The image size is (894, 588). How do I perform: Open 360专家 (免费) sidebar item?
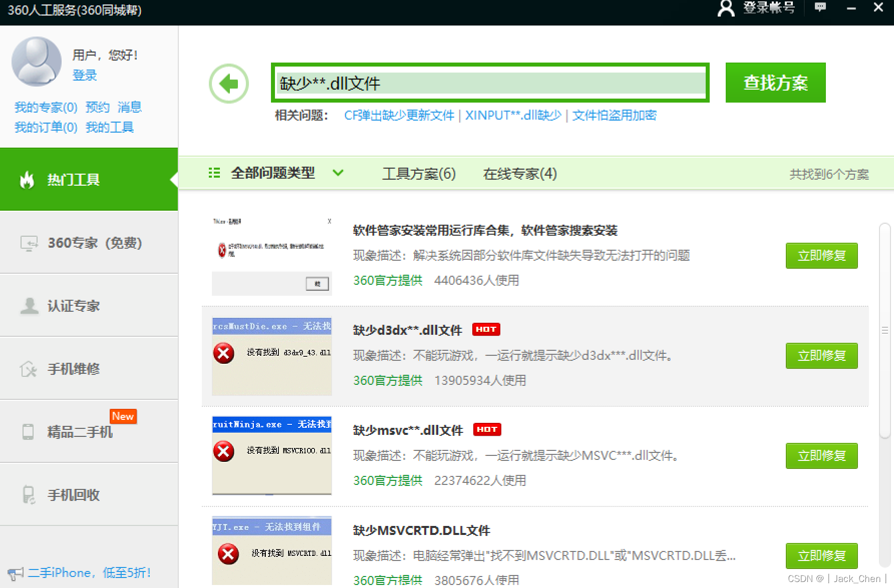[89, 243]
